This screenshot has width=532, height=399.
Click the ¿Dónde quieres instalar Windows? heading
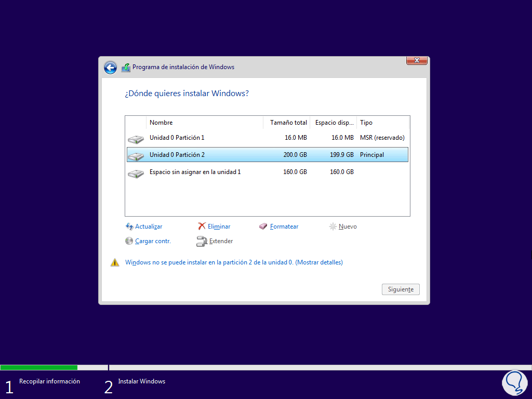tap(187, 94)
